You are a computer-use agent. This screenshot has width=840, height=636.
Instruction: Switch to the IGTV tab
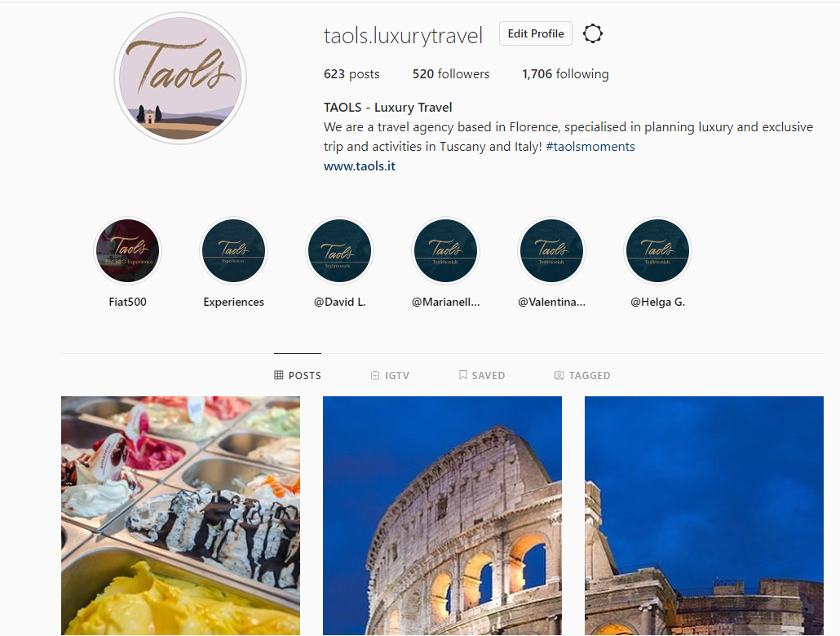point(390,376)
